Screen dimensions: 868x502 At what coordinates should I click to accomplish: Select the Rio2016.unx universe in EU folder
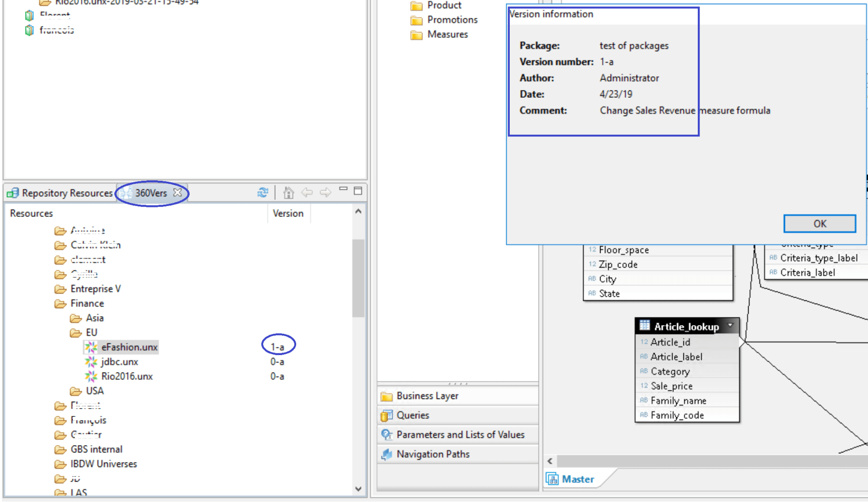127,376
